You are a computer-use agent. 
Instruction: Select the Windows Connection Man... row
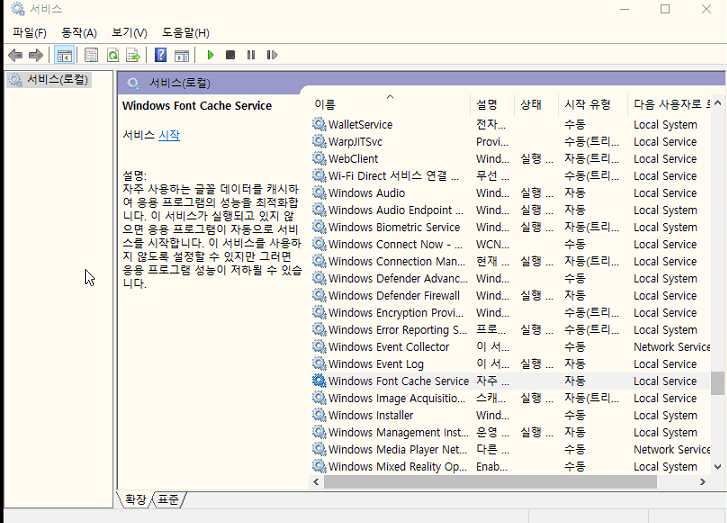click(510, 262)
